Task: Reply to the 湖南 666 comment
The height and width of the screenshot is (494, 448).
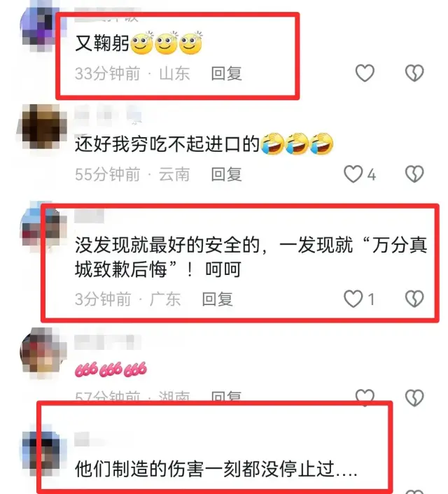Action: pyautogui.click(x=226, y=396)
